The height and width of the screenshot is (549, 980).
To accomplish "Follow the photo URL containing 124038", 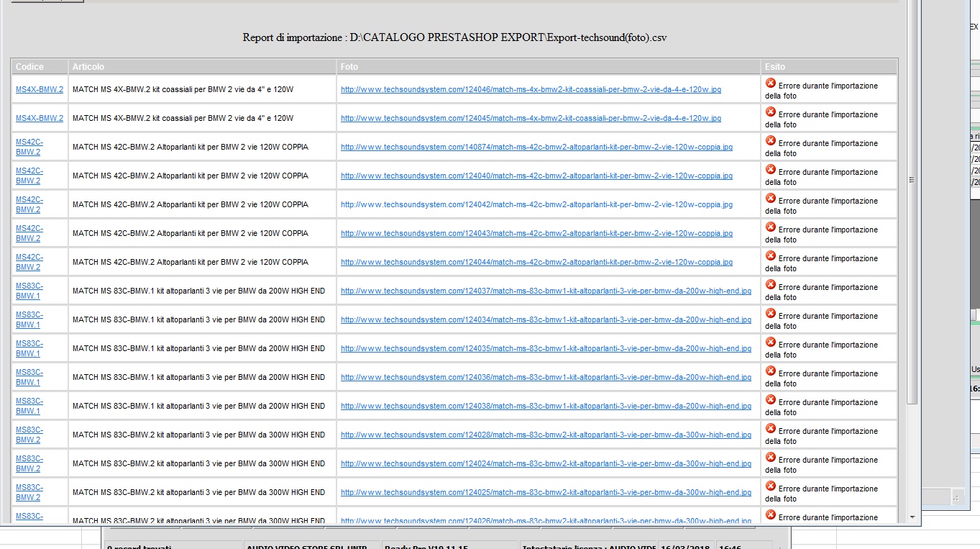I will click(546, 407).
